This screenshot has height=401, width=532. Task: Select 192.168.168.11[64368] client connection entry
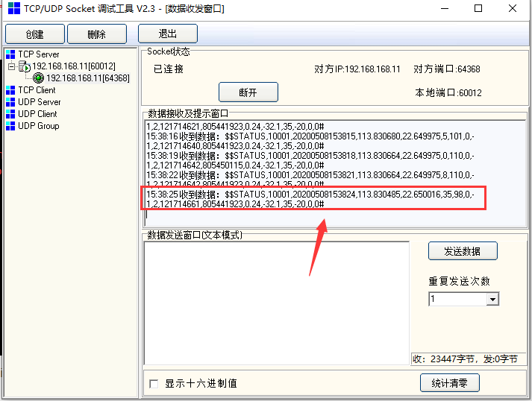pos(88,78)
